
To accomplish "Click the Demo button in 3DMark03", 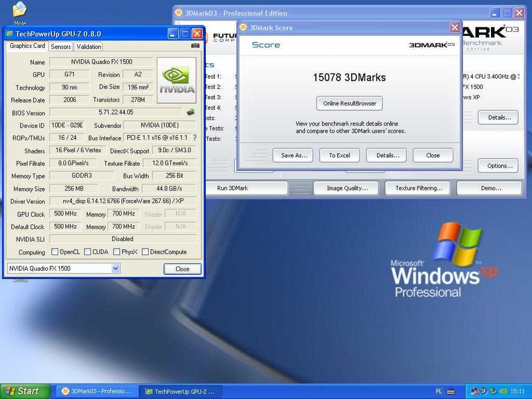I will 490,188.
